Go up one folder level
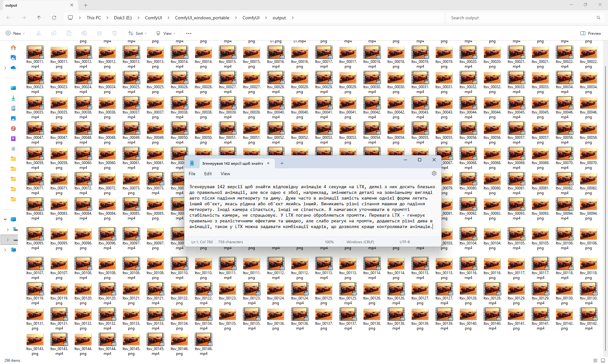Image resolution: width=608 pixels, height=364 pixels. [x=39, y=18]
